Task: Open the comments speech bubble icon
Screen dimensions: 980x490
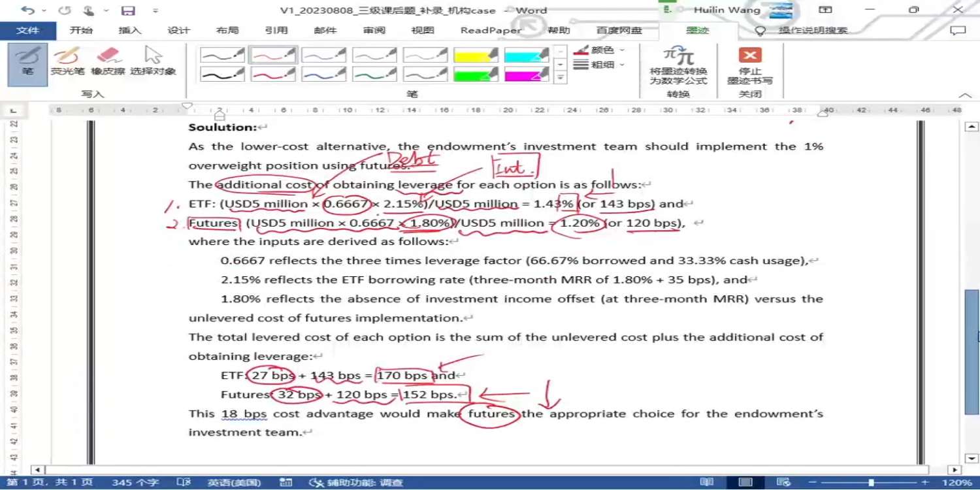Action: tap(958, 31)
